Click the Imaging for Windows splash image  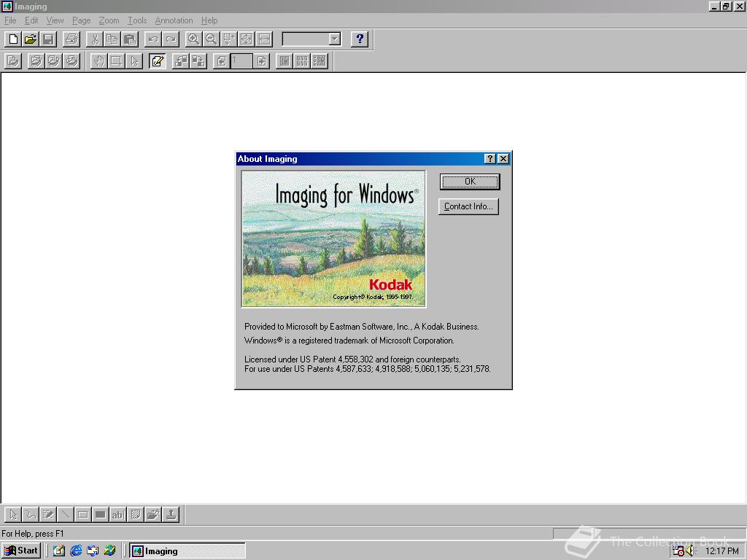click(x=333, y=239)
